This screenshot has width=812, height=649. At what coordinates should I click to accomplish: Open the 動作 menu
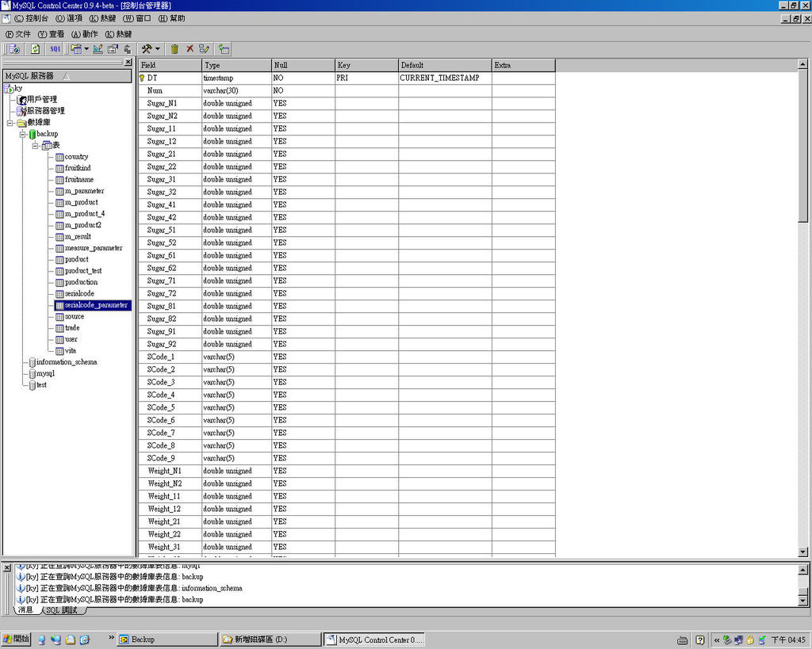coord(84,34)
